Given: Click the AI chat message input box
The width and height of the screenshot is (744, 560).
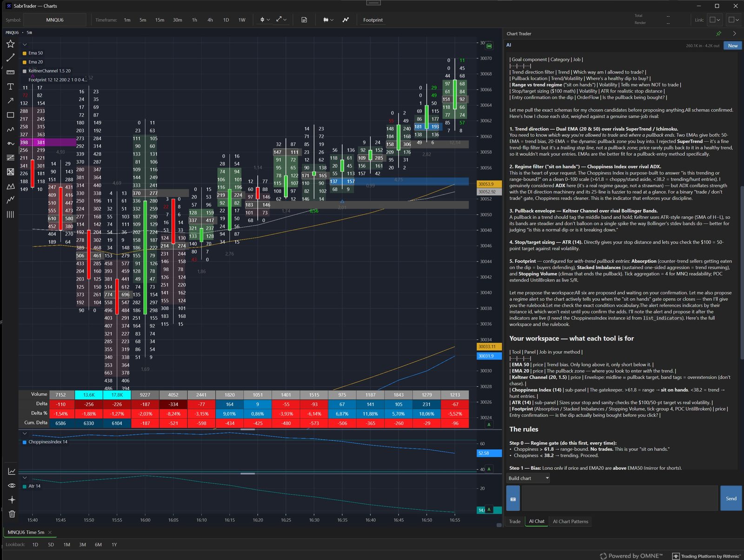Looking at the screenshot, I should tap(620, 499).
